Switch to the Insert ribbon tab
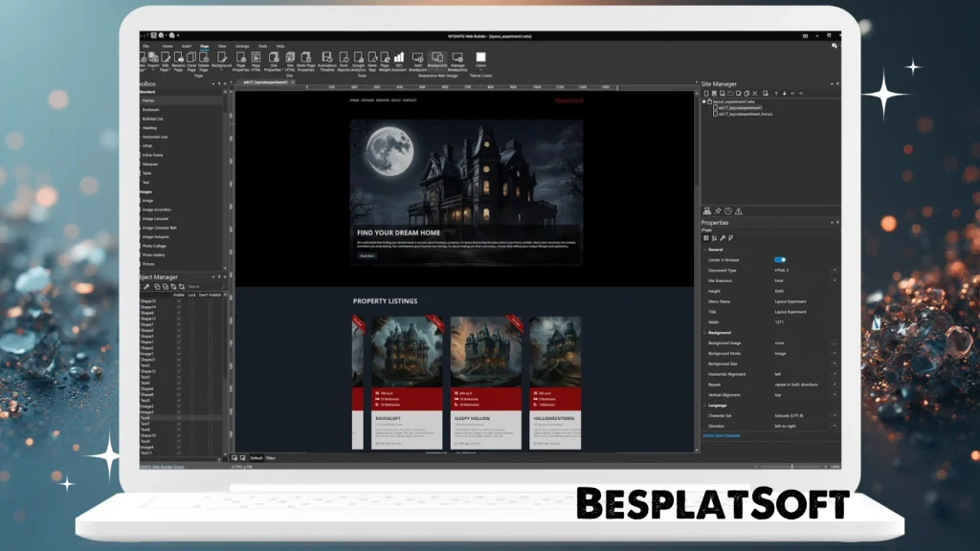This screenshot has height=551, width=980. click(x=188, y=46)
